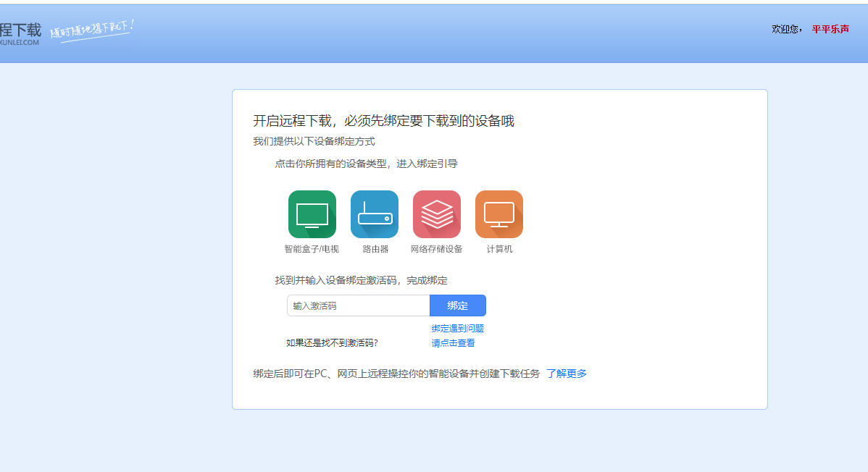The height and width of the screenshot is (472, 868).
Task: Click the 绑定 button
Action: [458, 305]
